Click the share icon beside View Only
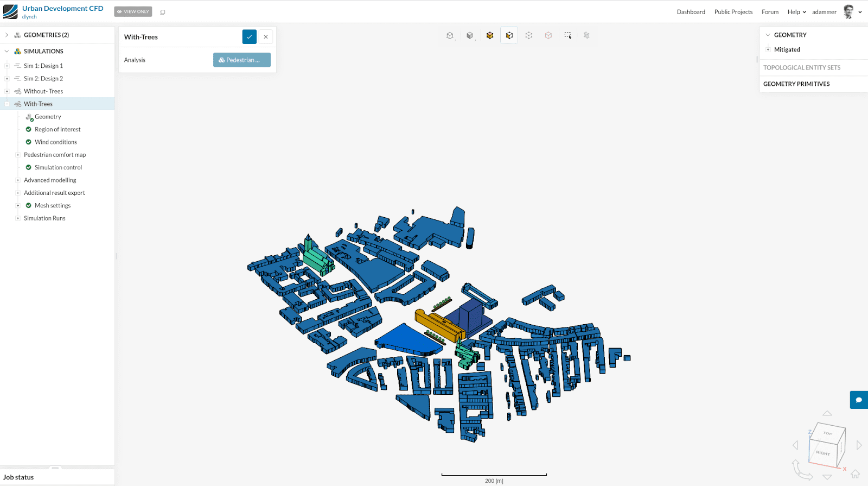 (x=163, y=12)
